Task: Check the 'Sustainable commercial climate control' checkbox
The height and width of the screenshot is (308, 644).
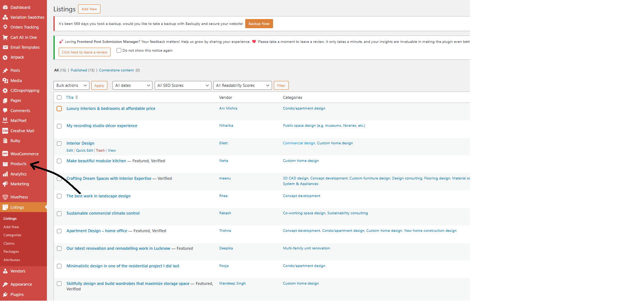Action: click(x=59, y=214)
